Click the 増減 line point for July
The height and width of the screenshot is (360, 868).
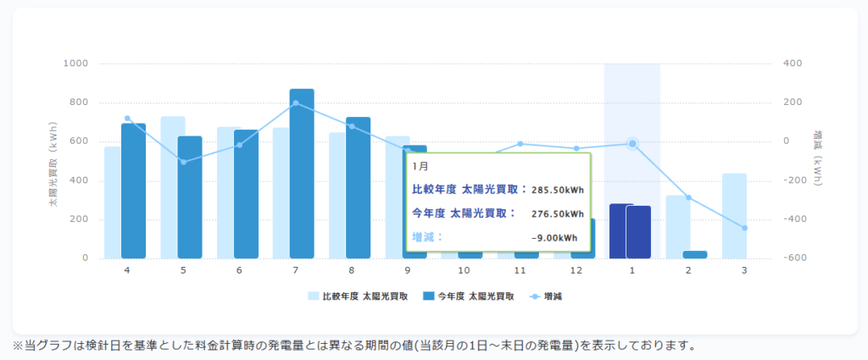295,103
